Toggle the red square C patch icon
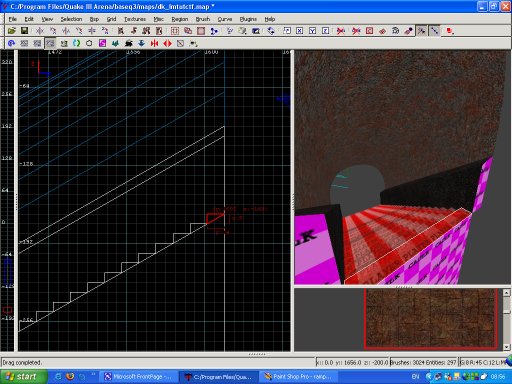Screen dimensions: 512x384 pyautogui.click(x=369, y=31)
